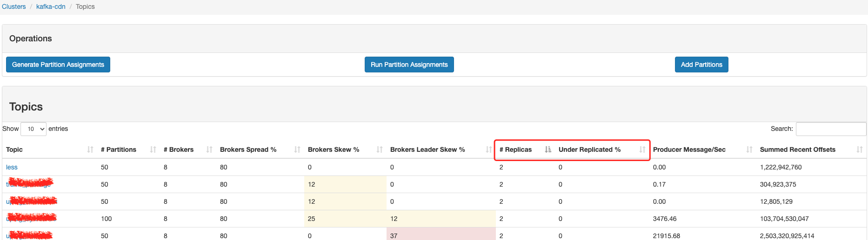This screenshot has height=240, width=868.
Task: Click sort arrows beside # Brokers header
Action: [x=209, y=149]
